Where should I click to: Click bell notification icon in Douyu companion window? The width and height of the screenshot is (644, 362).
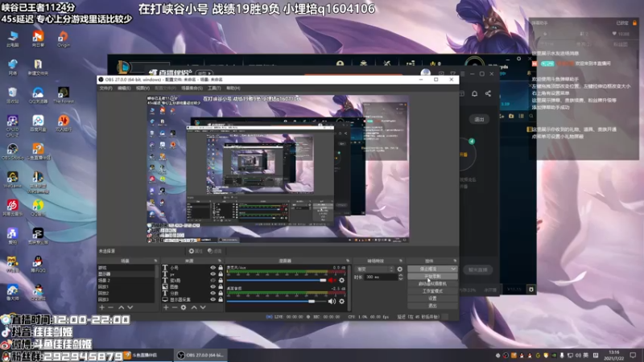[x=474, y=93]
